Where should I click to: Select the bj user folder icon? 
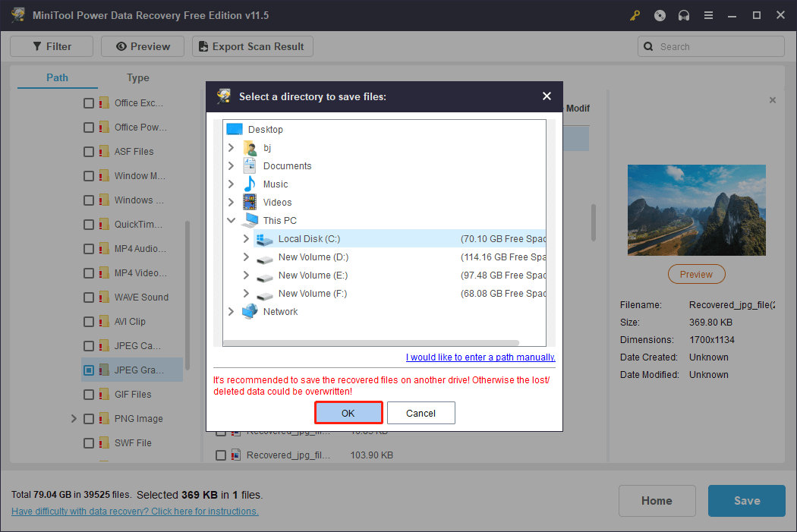tap(250, 148)
